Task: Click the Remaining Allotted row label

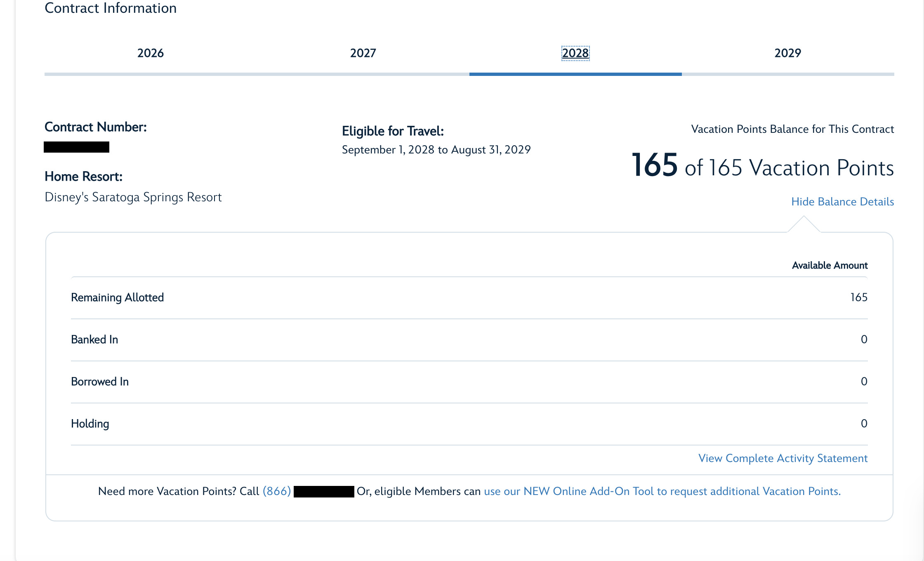Action: pyautogui.click(x=118, y=297)
